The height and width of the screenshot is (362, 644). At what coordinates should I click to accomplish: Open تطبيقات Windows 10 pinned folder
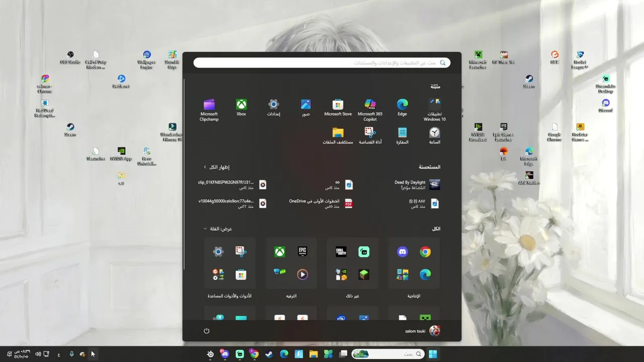tap(434, 110)
